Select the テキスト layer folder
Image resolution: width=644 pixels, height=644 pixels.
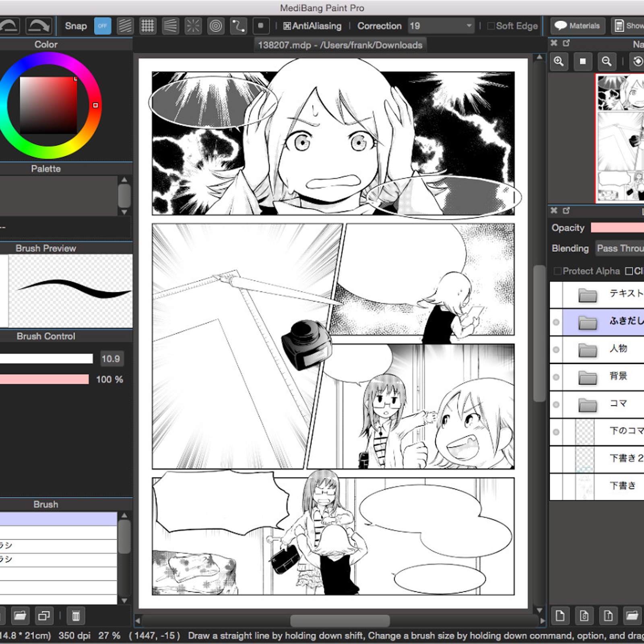tap(597, 295)
